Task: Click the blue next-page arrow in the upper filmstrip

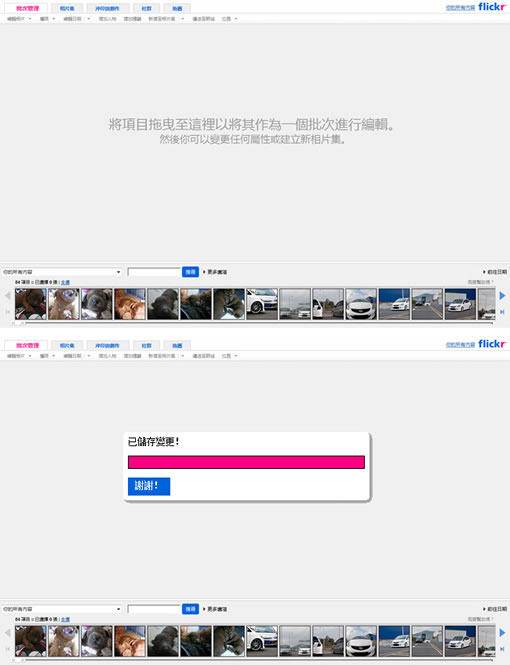Action: [502, 296]
